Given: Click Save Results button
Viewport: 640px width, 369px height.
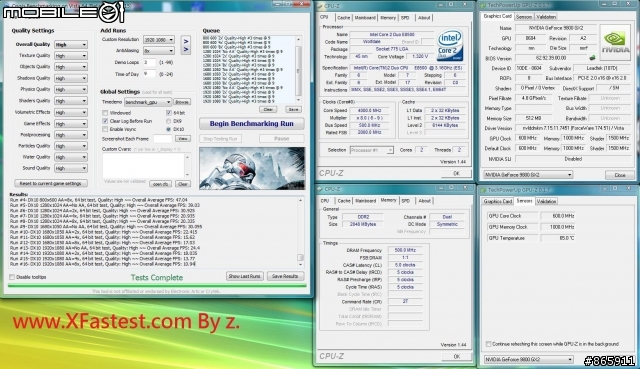Looking at the screenshot, I should pyautogui.click(x=285, y=276).
